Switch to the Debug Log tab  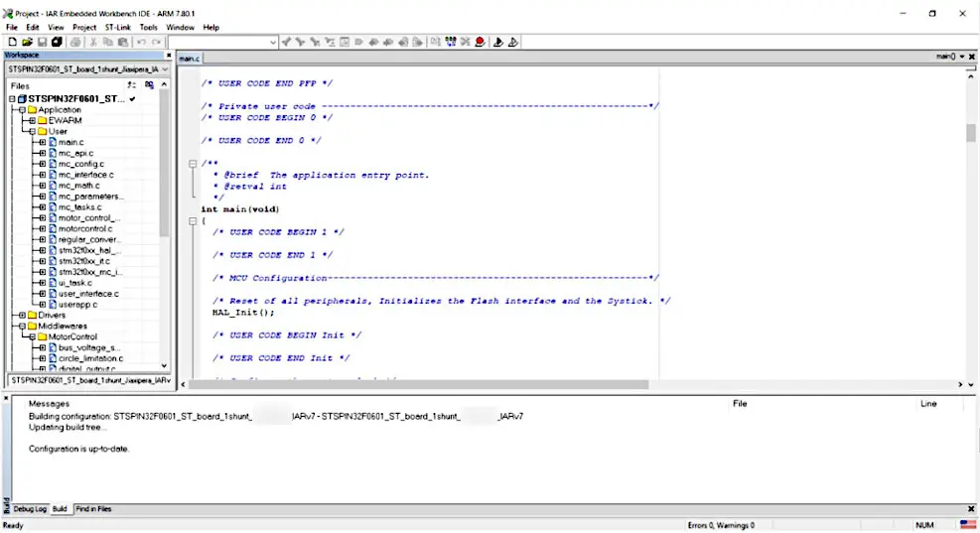tap(29, 509)
